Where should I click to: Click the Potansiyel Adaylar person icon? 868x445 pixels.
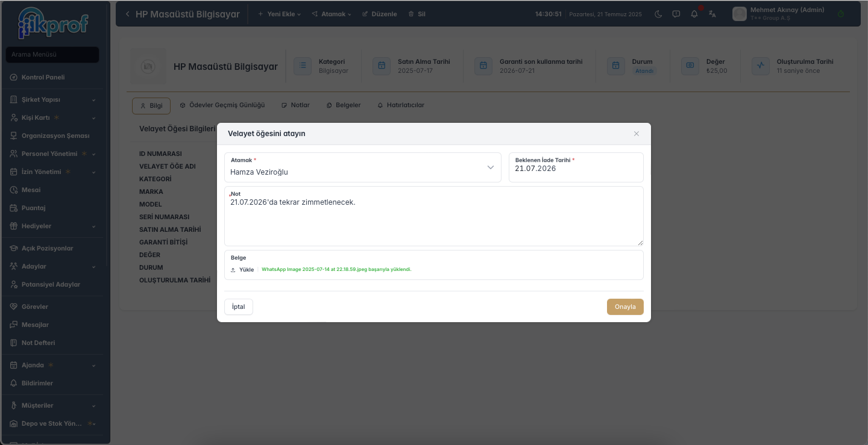coord(14,284)
